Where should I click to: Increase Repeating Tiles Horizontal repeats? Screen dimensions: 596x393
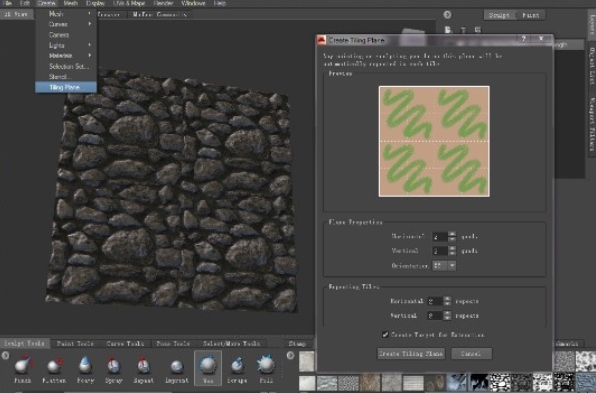pos(447,299)
